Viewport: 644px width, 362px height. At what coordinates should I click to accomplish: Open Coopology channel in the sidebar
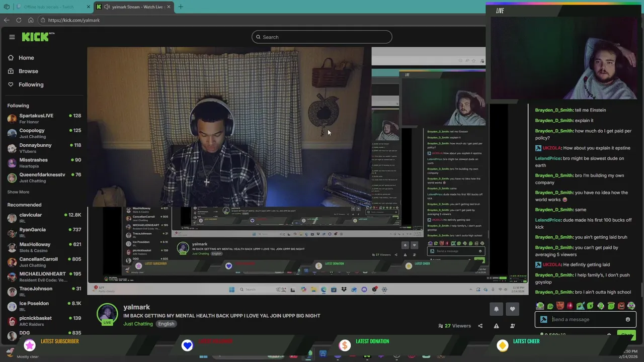[x=44, y=133]
